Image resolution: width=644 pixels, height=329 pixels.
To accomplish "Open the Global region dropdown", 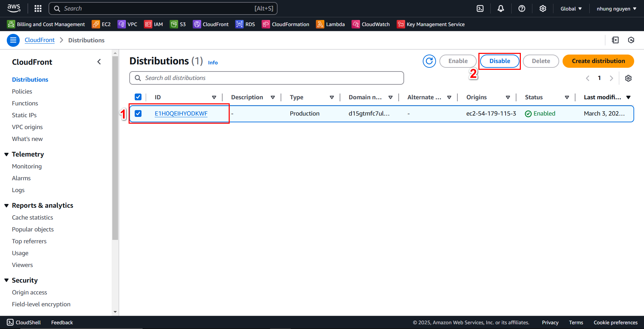I will [571, 9].
